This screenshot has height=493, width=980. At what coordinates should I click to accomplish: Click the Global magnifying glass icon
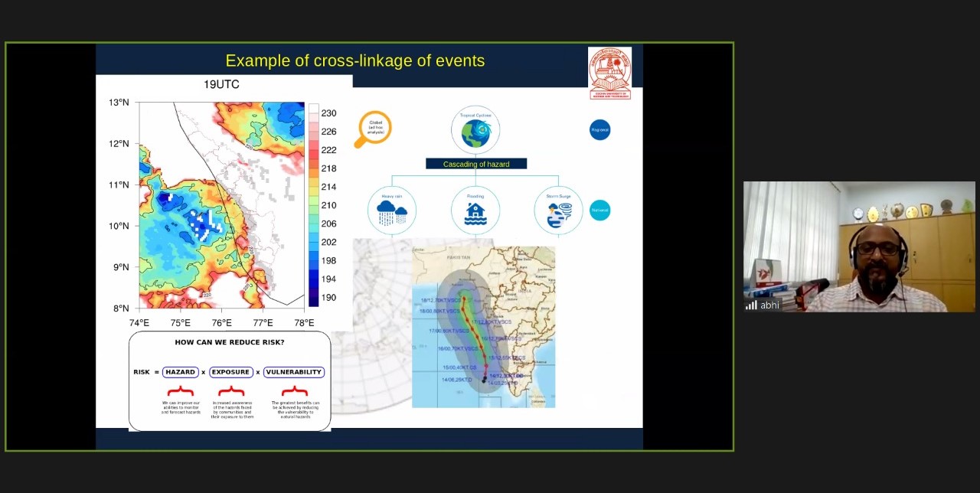click(373, 129)
